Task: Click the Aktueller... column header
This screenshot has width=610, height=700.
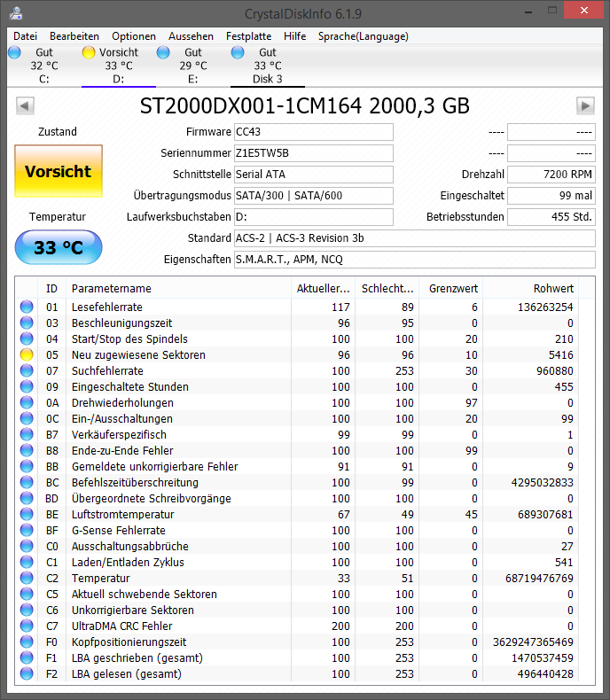Action: click(323, 288)
